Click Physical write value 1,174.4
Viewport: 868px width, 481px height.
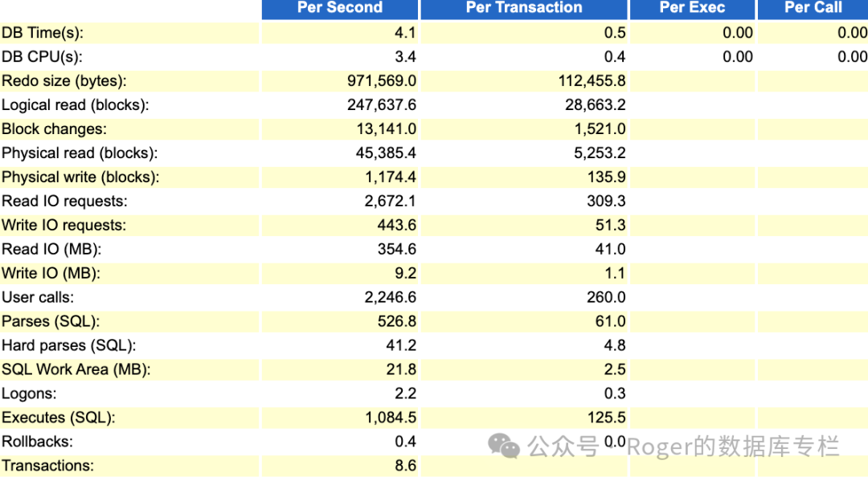(391, 177)
